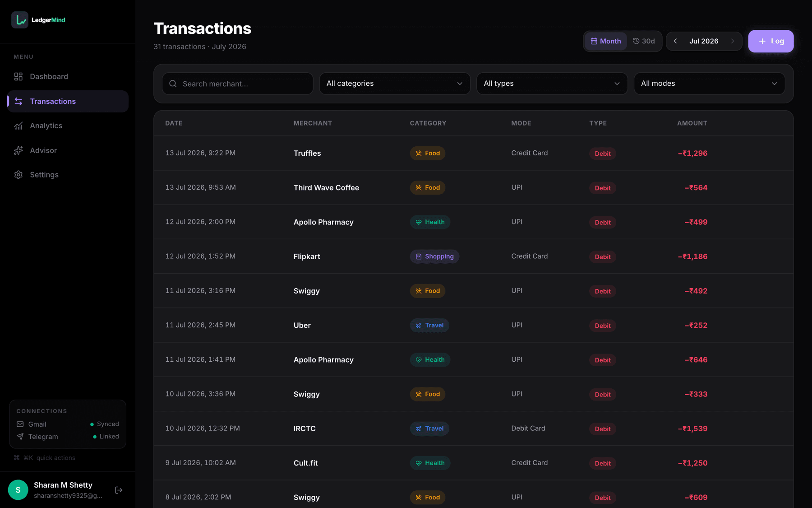
Task: Click the Jul 2026 month label
Action: tap(704, 41)
